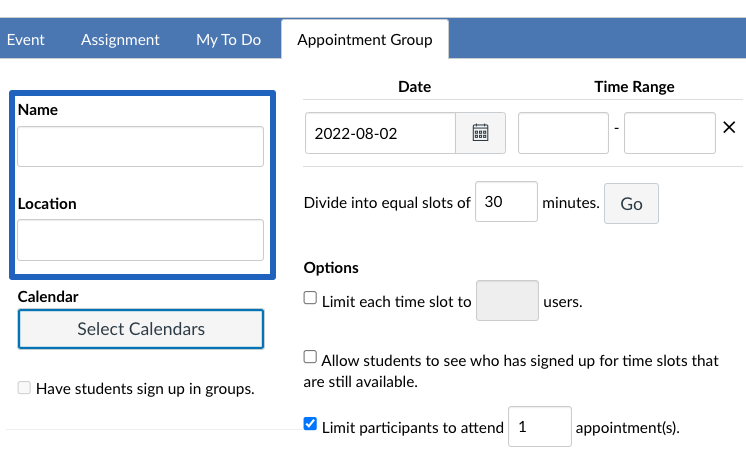The height and width of the screenshot is (465, 746).
Task: Edit the slot minutes field showing 30
Action: [506, 201]
